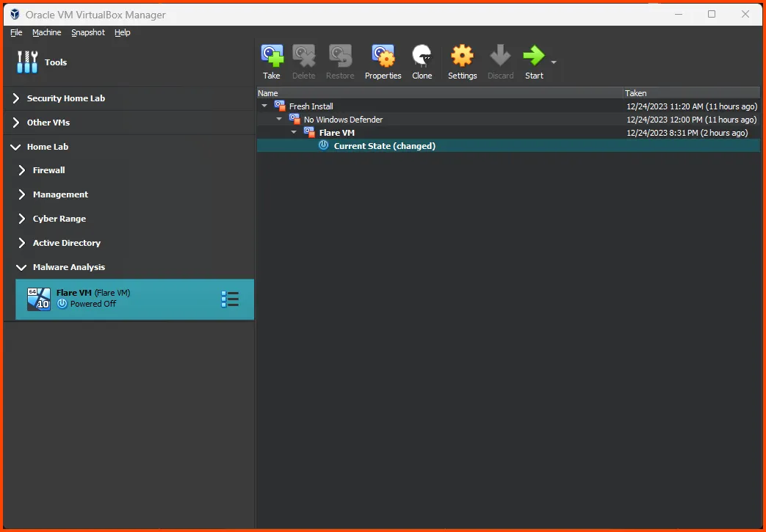The height and width of the screenshot is (532, 766).
Task: Maximize the VirtualBox Manager window
Action: coord(712,14)
